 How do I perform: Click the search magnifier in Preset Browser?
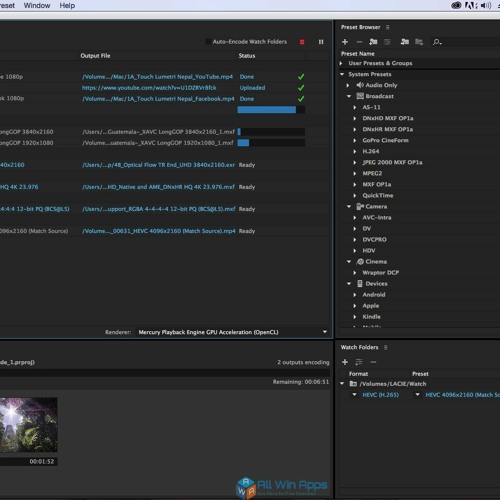(437, 42)
